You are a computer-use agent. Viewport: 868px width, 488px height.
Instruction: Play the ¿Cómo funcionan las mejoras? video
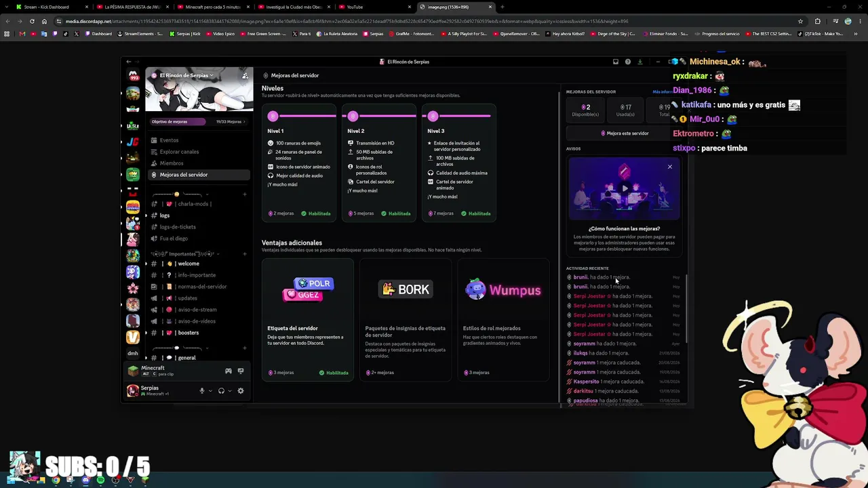tap(625, 188)
